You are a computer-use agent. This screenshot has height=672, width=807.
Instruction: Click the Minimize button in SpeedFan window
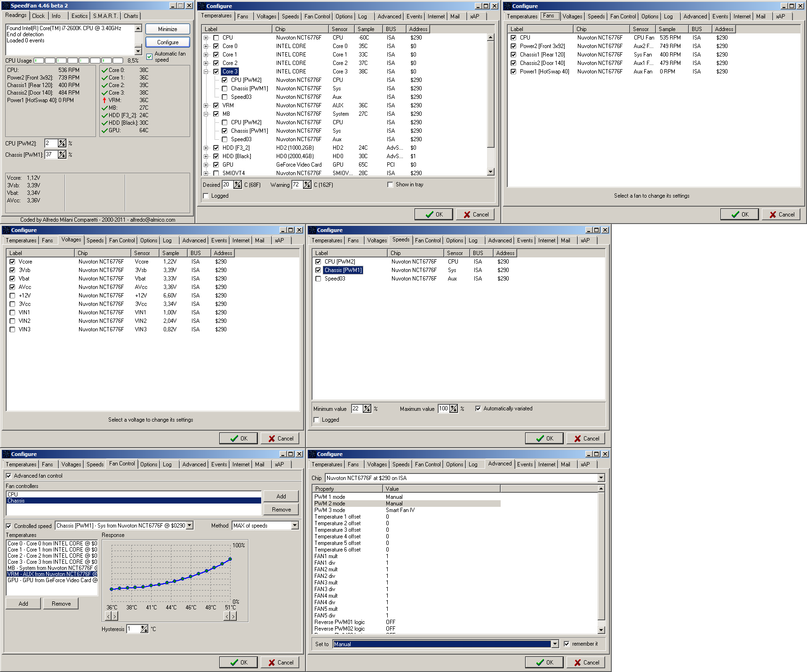[168, 29]
